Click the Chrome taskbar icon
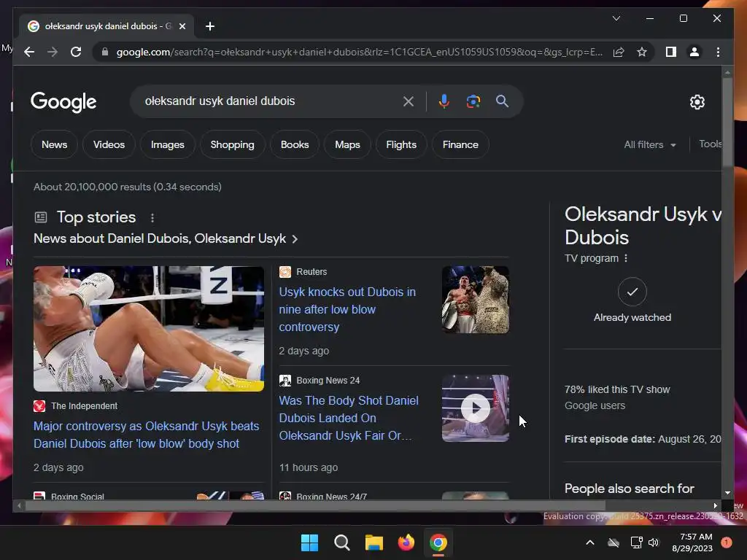The height and width of the screenshot is (560, 747). point(438,542)
